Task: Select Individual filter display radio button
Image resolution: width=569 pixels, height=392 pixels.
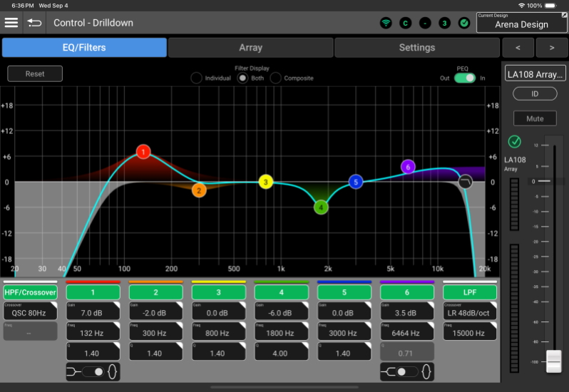Action: (196, 78)
